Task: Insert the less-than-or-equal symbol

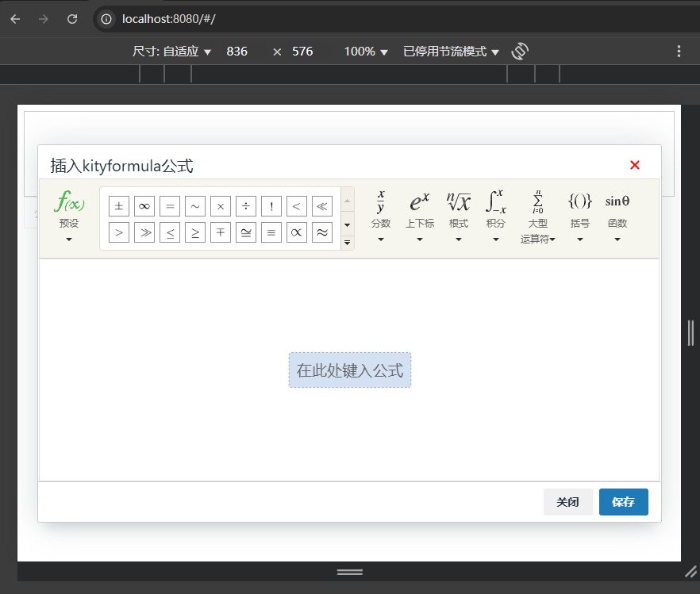Action: pyautogui.click(x=170, y=232)
